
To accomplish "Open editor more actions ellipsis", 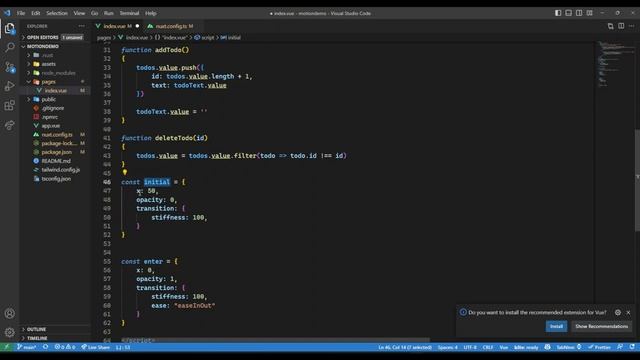I will [631, 26].
